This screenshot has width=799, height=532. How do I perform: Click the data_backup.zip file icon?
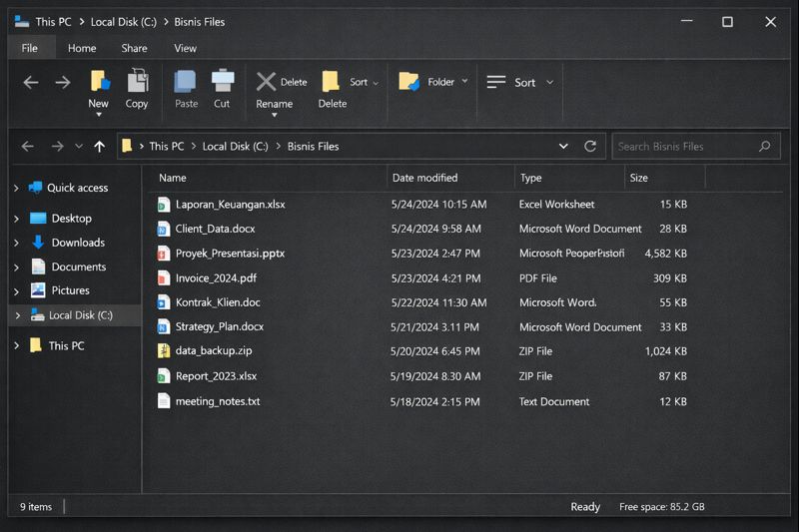pos(164,351)
